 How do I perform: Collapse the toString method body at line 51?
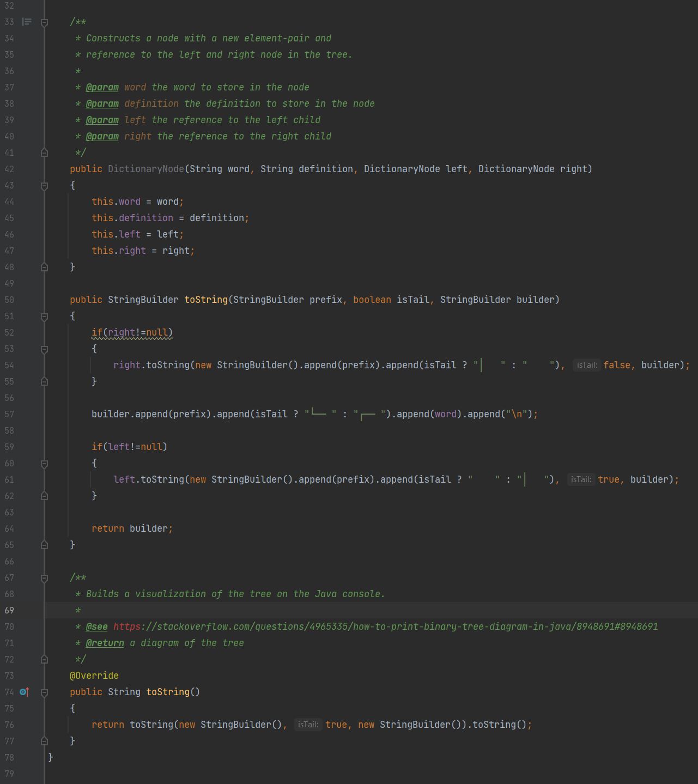click(x=45, y=317)
